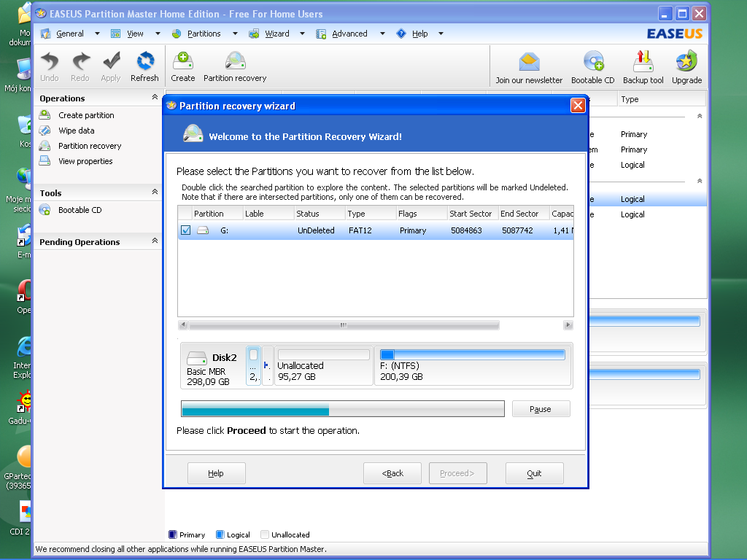Open View properties in Operations panel

85,161
